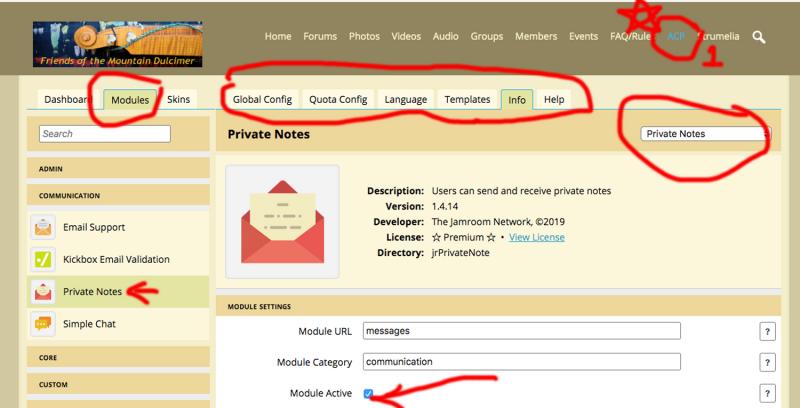800x408 pixels.
Task: Open Members in the top navigation
Action: 536,36
